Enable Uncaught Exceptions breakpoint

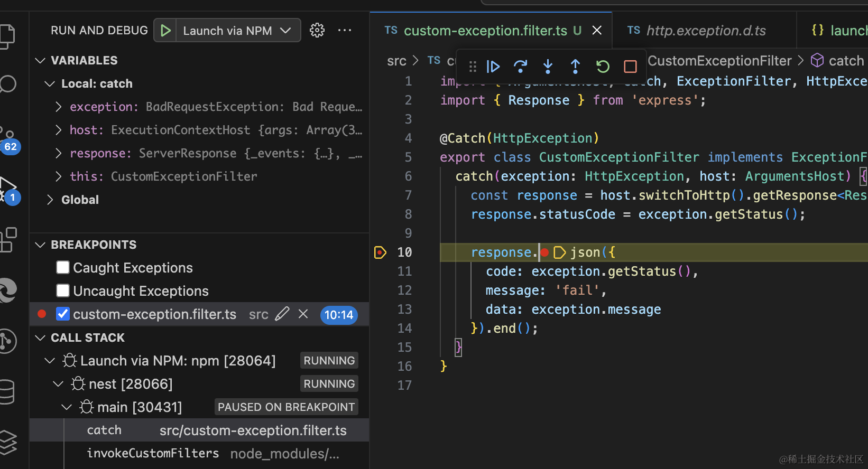[x=63, y=291]
